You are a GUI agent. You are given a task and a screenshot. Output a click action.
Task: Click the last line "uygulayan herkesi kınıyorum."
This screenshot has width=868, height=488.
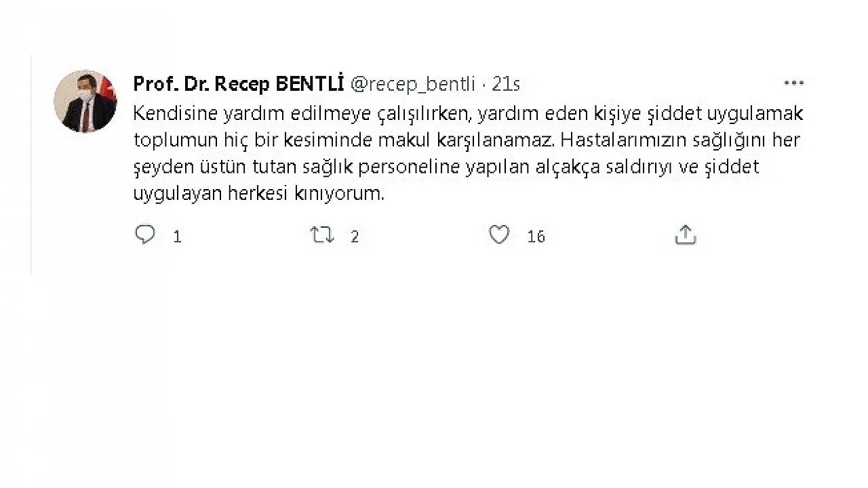[259, 194]
